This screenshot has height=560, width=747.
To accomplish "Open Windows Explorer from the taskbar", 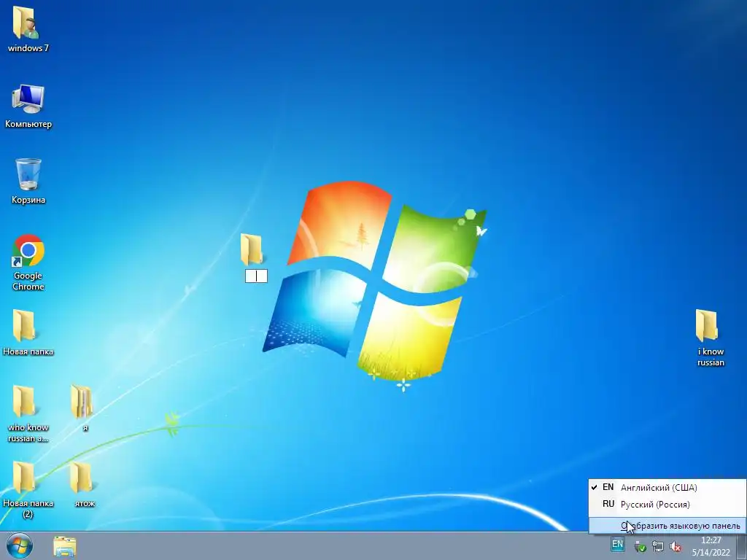I will click(x=65, y=547).
